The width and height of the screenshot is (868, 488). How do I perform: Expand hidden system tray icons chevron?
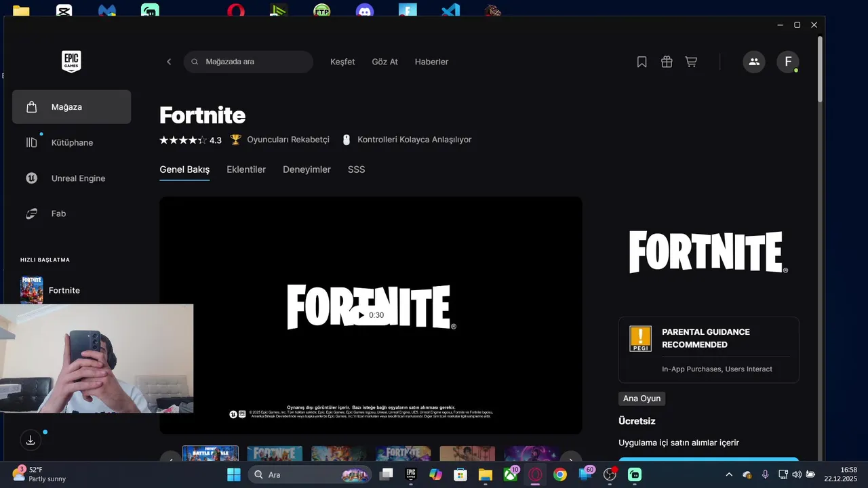[729, 474]
